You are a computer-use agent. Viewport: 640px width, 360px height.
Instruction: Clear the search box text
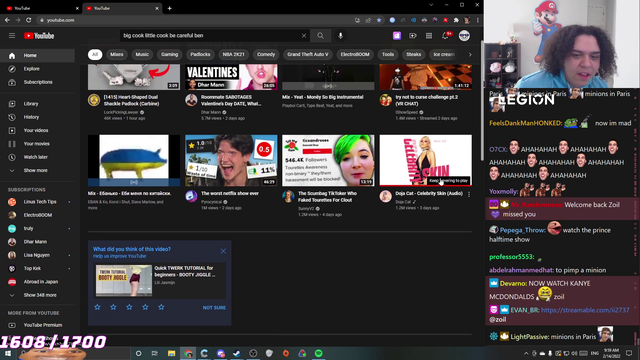click(304, 36)
